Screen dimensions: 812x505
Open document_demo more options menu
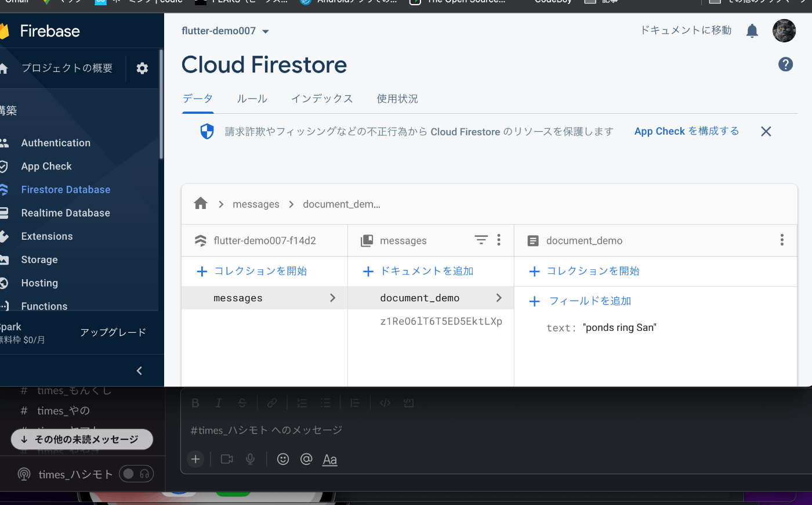pos(782,240)
